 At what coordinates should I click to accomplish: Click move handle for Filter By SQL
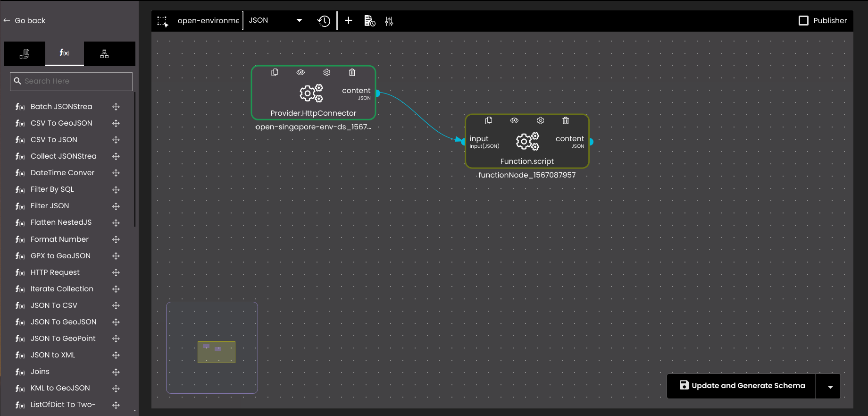point(116,190)
